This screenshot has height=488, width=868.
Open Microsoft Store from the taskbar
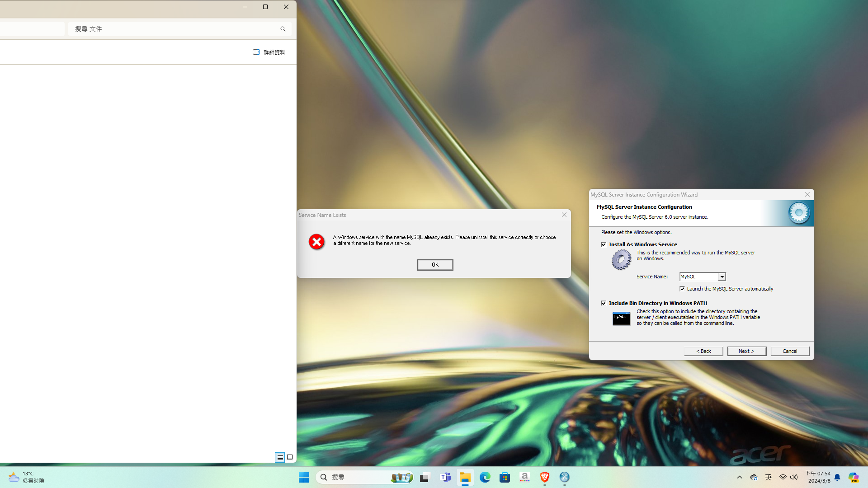click(x=505, y=477)
